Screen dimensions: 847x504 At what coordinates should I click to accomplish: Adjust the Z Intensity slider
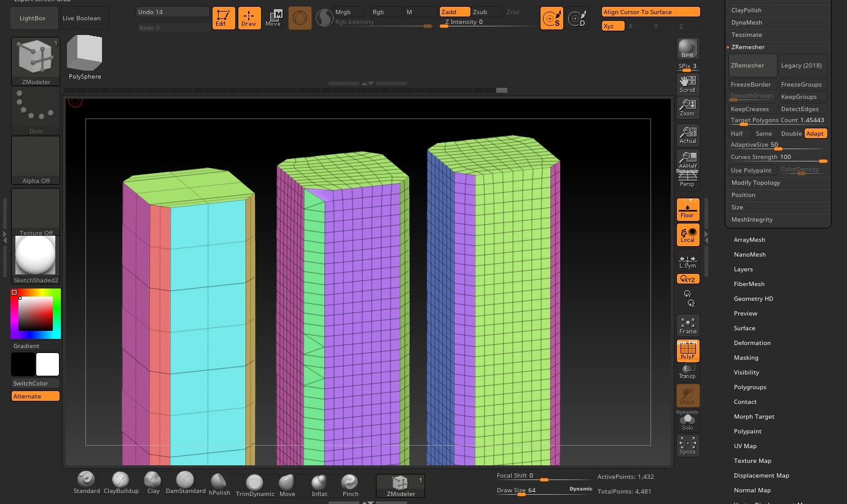tap(489, 23)
